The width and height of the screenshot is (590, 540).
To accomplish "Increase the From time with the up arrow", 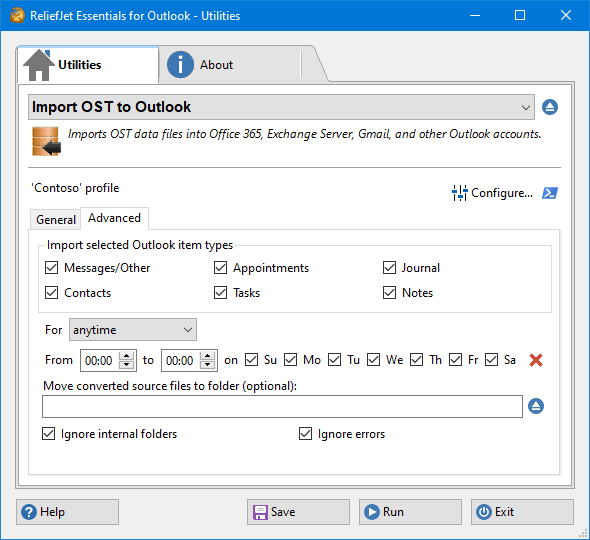I will (x=127, y=356).
